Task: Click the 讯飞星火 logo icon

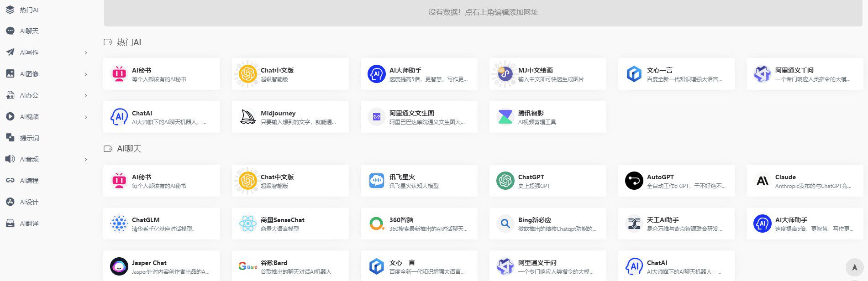Action: (x=376, y=181)
